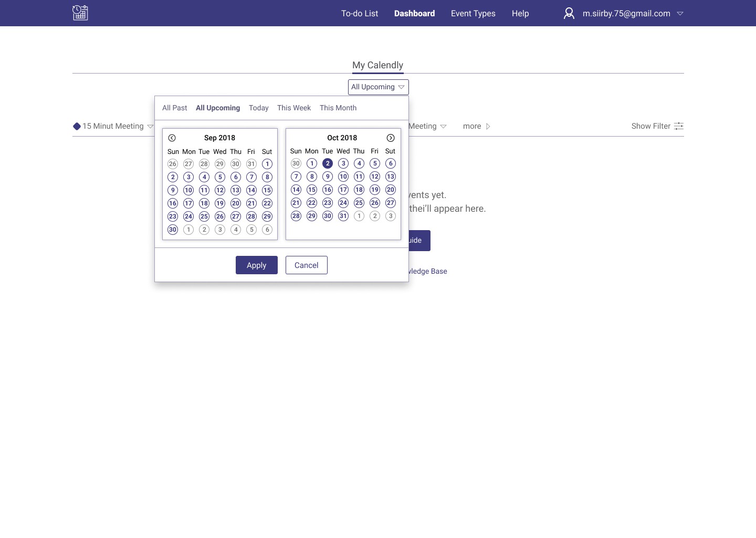Image resolution: width=756 pixels, height=538 pixels.
Task: Select October 31 in Oct 2018 calendar
Action: pyautogui.click(x=343, y=216)
